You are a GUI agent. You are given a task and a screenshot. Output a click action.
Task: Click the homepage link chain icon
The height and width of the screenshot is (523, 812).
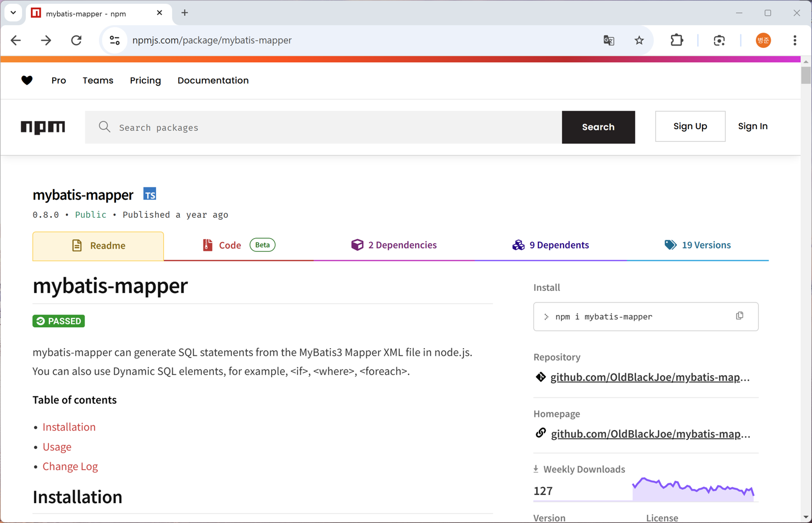[541, 433]
